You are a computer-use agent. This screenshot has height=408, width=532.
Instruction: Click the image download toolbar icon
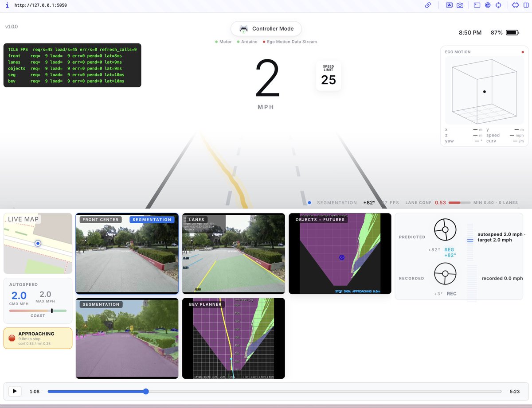[x=449, y=5]
